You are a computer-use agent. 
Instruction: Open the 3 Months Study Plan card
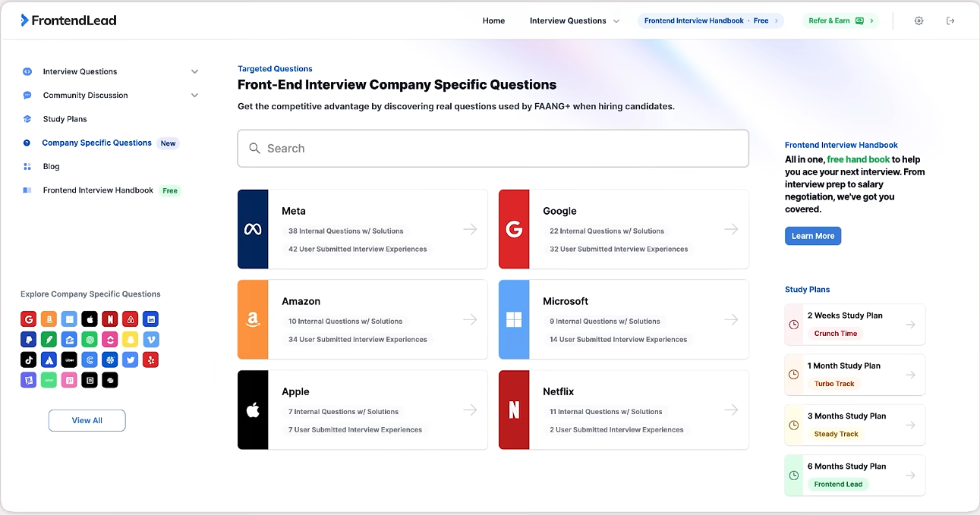(x=855, y=425)
